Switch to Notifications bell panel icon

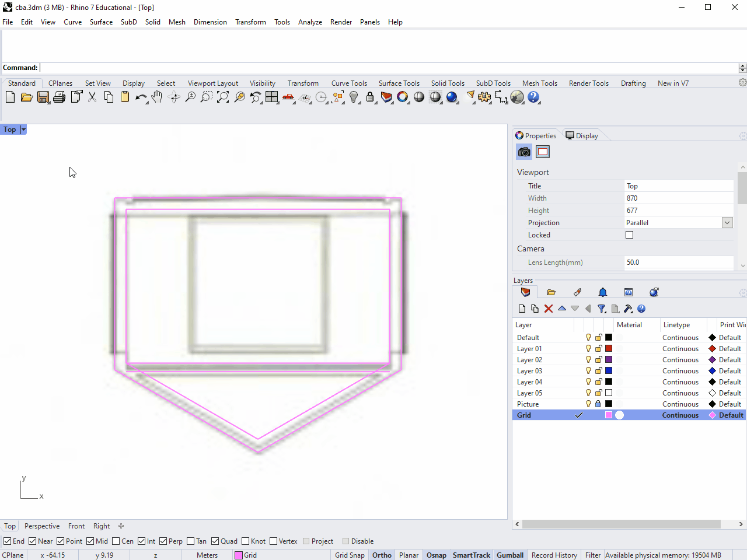tap(603, 292)
